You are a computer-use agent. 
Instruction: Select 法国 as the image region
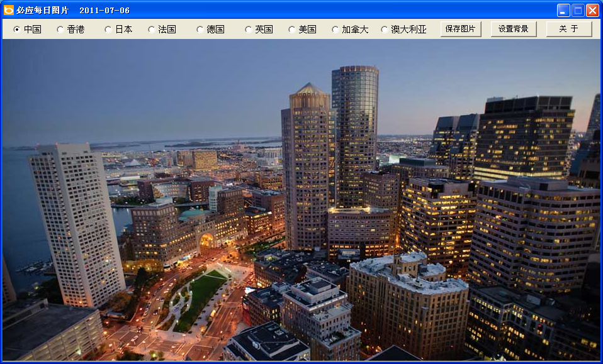click(152, 30)
